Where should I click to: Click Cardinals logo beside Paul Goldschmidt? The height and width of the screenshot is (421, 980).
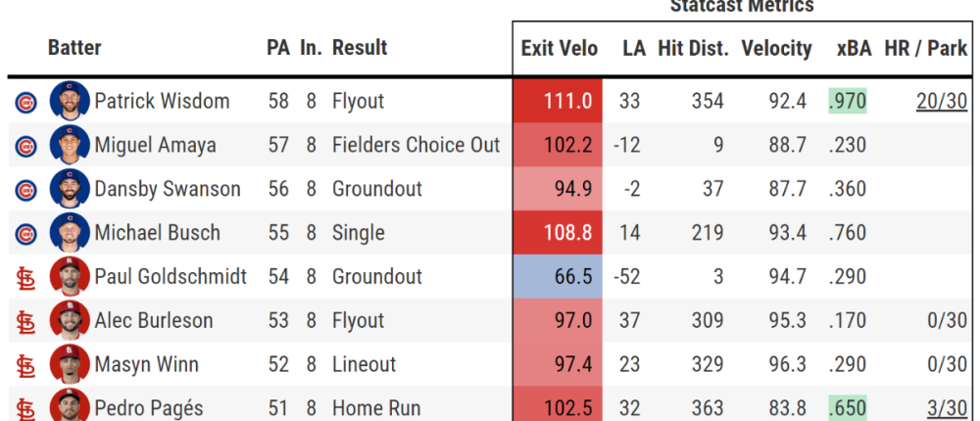coord(25,278)
